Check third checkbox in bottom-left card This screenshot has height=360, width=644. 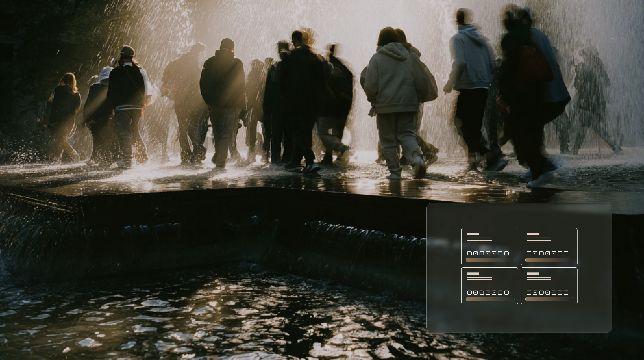click(482, 293)
